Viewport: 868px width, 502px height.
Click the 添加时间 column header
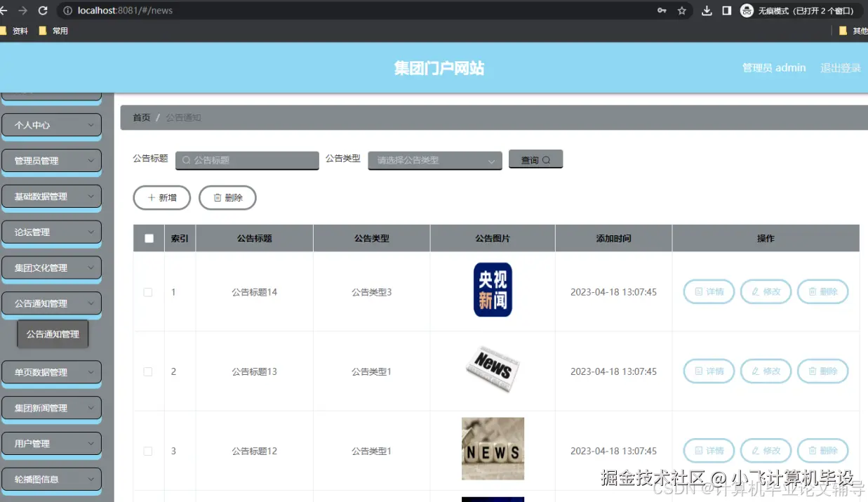(614, 239)
